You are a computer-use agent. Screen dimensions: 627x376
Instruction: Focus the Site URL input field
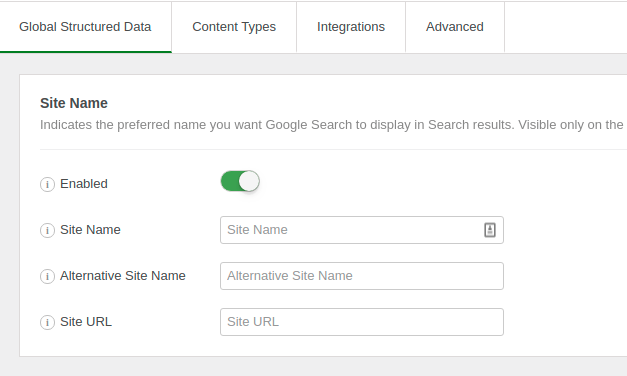[361, 322]
